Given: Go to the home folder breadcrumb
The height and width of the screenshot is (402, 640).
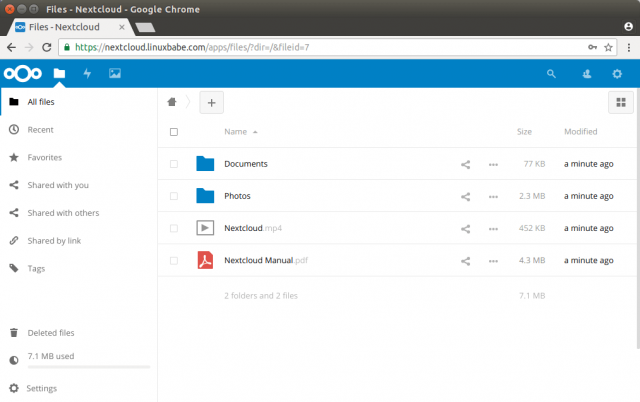Looking at the screenshot, I should click(173, 102).
